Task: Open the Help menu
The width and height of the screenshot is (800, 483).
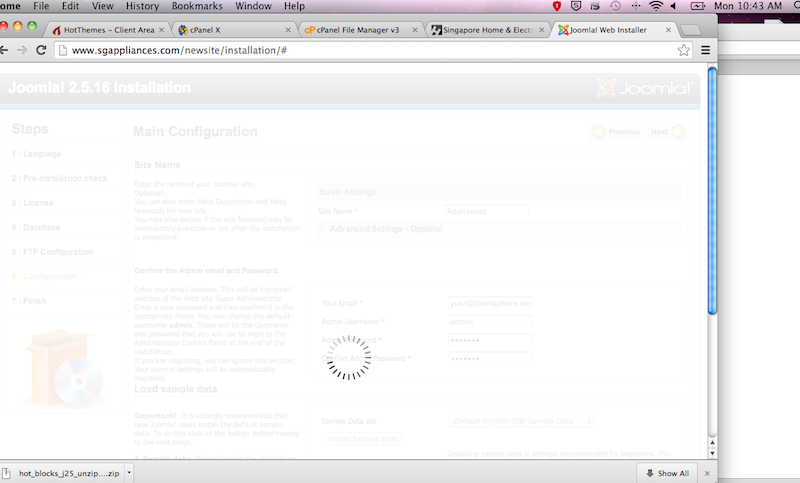Action: [x=294, y=6]
